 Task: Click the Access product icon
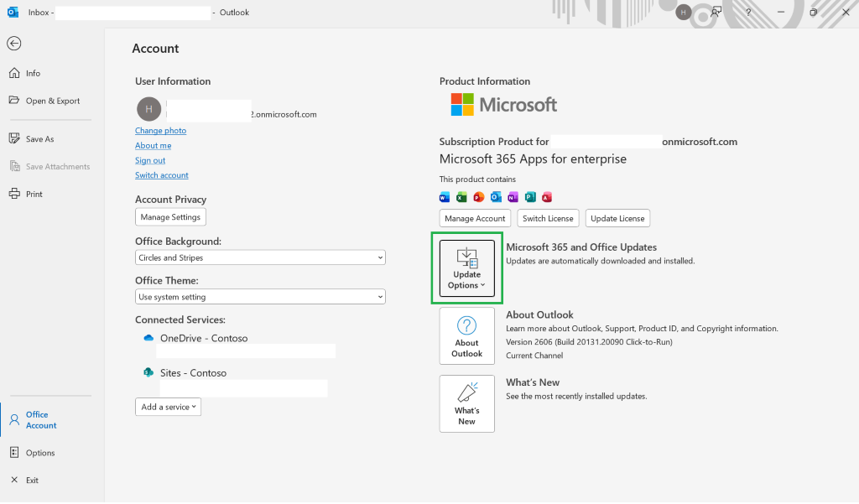pos(547,197)
